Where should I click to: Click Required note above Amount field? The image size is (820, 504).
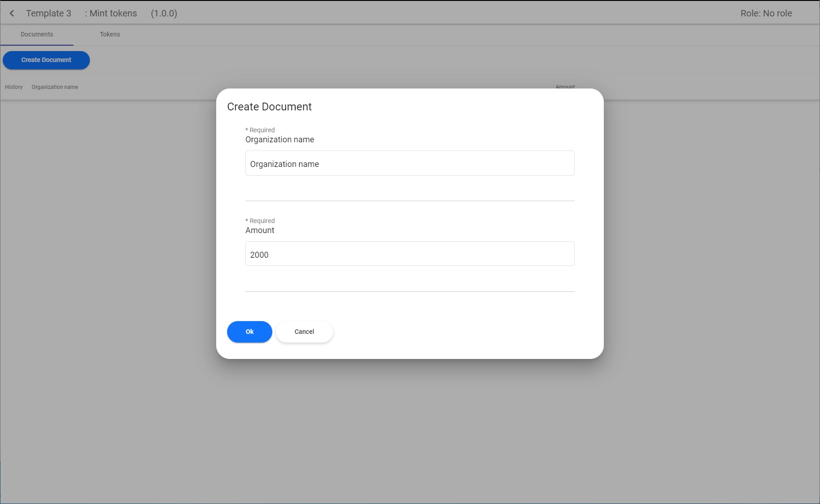pos(260,221)
